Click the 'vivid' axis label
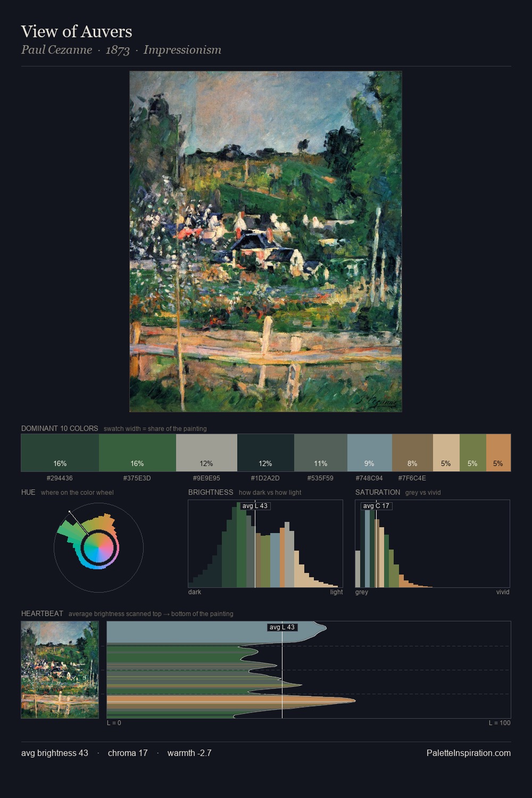Screen dimensions: 532x798 point(503,592)
